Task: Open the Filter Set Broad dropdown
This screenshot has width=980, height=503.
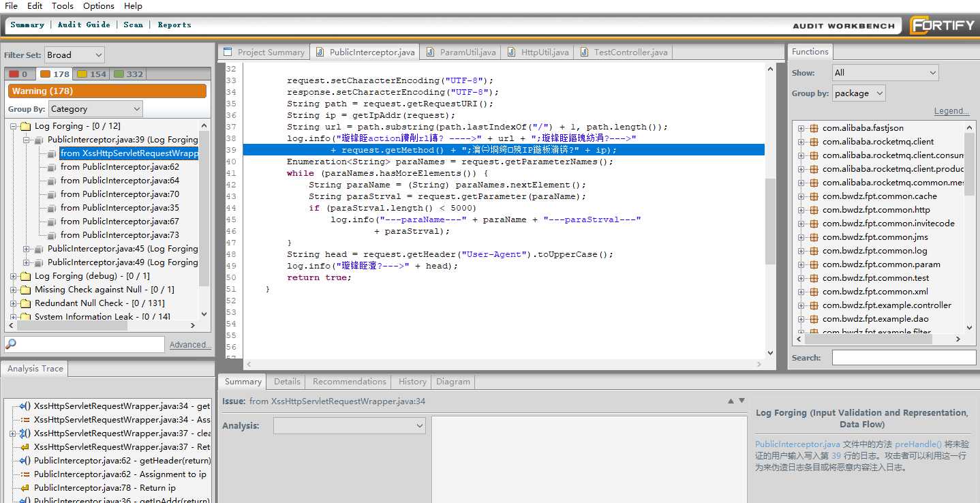Action: (74, 55)
